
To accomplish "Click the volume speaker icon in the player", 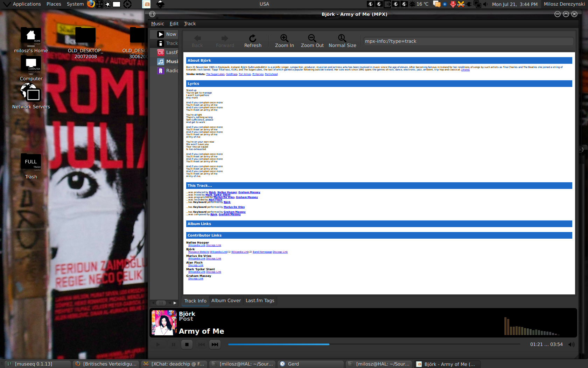I will pyautogui.click(x=571, y=345).
